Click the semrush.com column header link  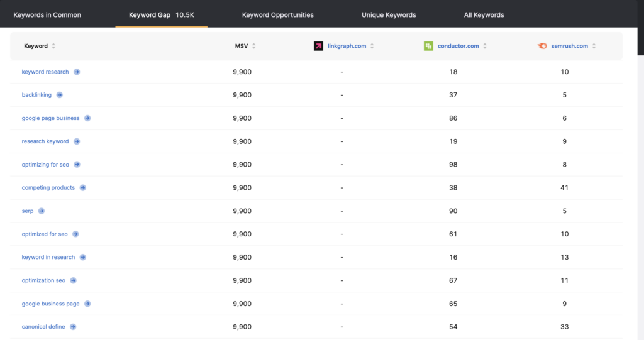pyautogui.click(x=569, y=46)
